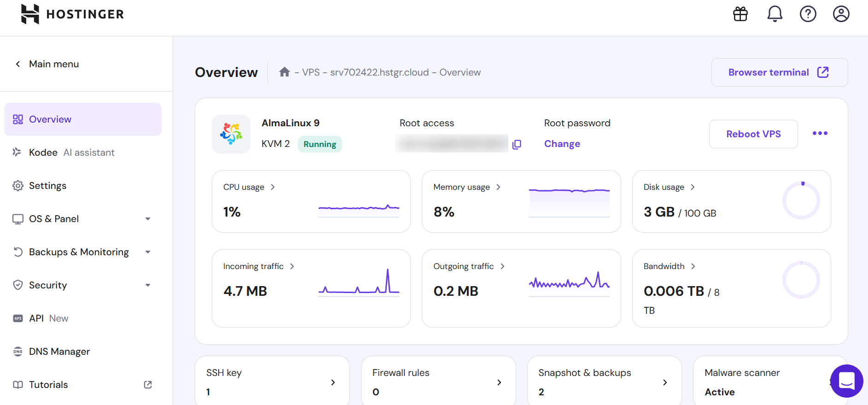Click the Tutorials book icon
The image size is (868, 405).
[x=18, y=385]
